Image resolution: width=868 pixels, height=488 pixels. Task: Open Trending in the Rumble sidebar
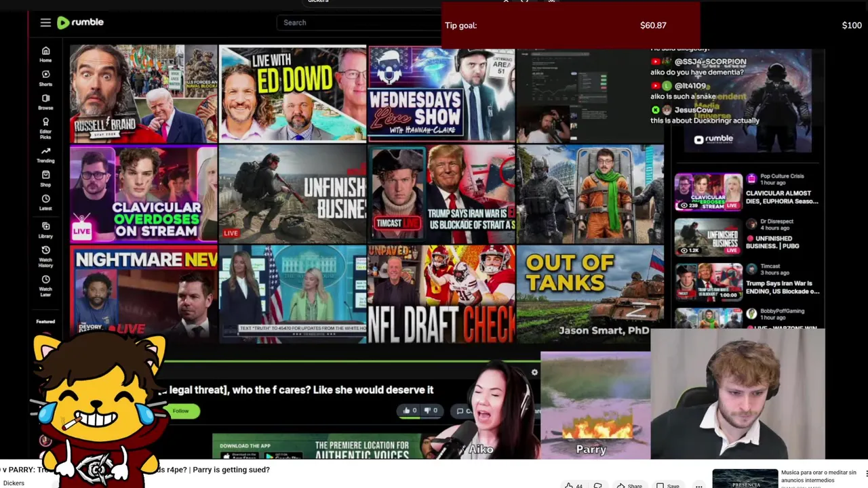[x=45, y=155]
